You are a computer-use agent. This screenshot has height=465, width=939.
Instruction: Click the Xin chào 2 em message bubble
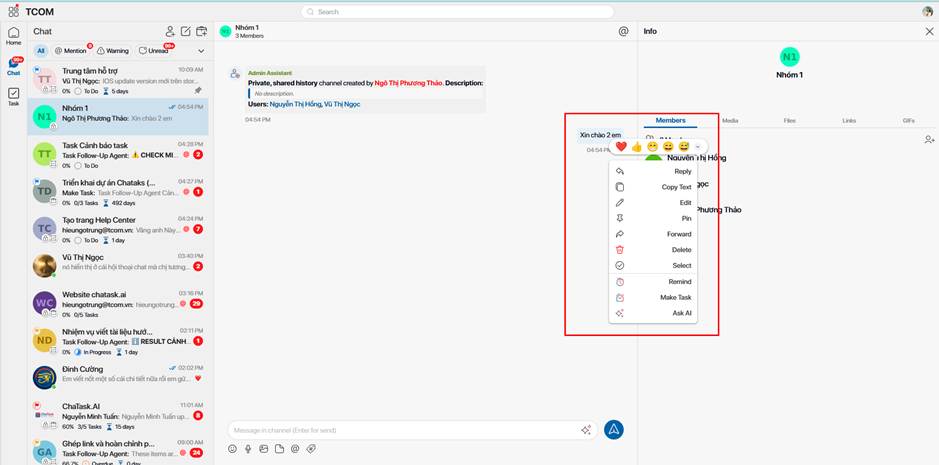600,135
